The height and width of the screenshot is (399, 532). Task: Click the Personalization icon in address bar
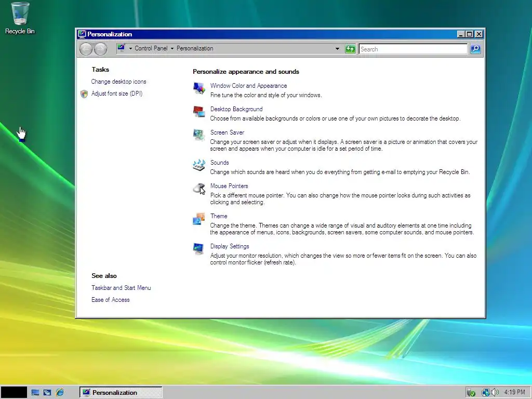pyautogui.click(x=121, y=48)
